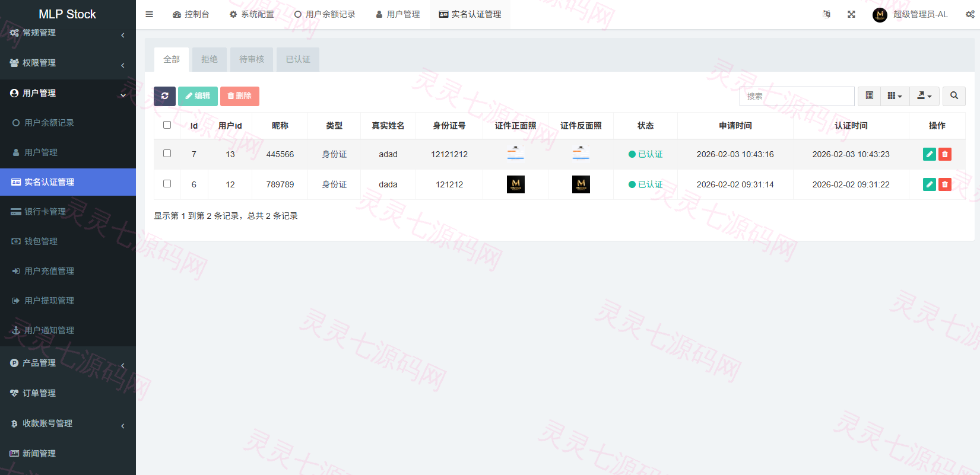Open the columns visibility dropdown
The image size is (980, 475).
[895, 96]
